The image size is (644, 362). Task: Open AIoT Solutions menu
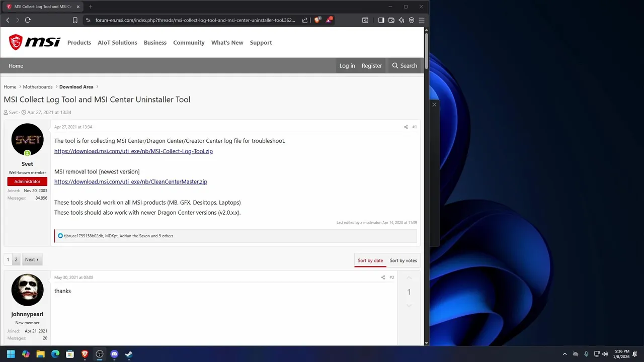pyautogui.click(x=117, y=43)
